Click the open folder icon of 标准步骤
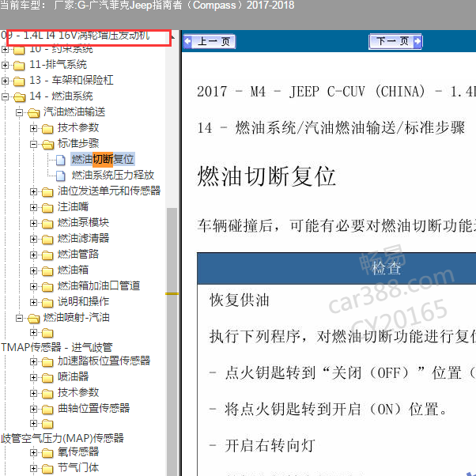Screen dimensions: 476x476 [x=48, y=145]
